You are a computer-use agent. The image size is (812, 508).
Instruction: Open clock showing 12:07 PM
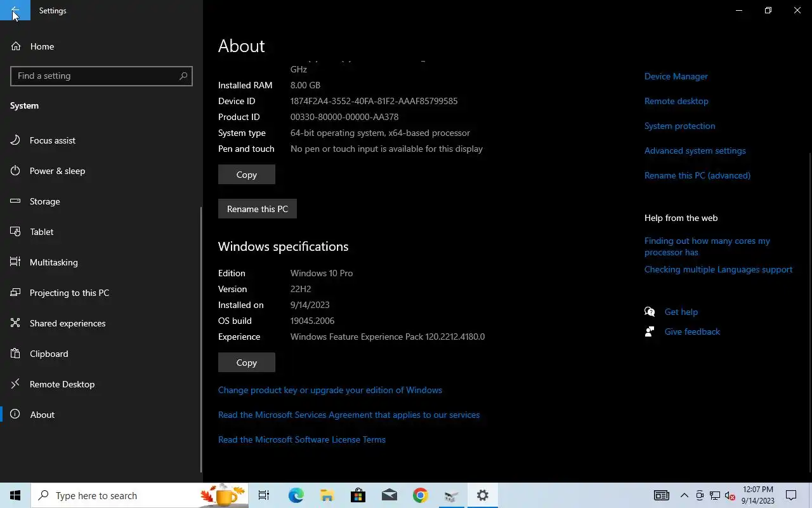tap(757, 495)
